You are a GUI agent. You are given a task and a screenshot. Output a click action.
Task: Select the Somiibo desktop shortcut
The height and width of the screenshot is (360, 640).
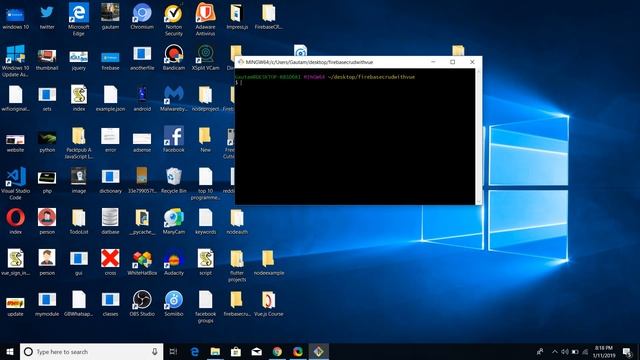[173, 303]
